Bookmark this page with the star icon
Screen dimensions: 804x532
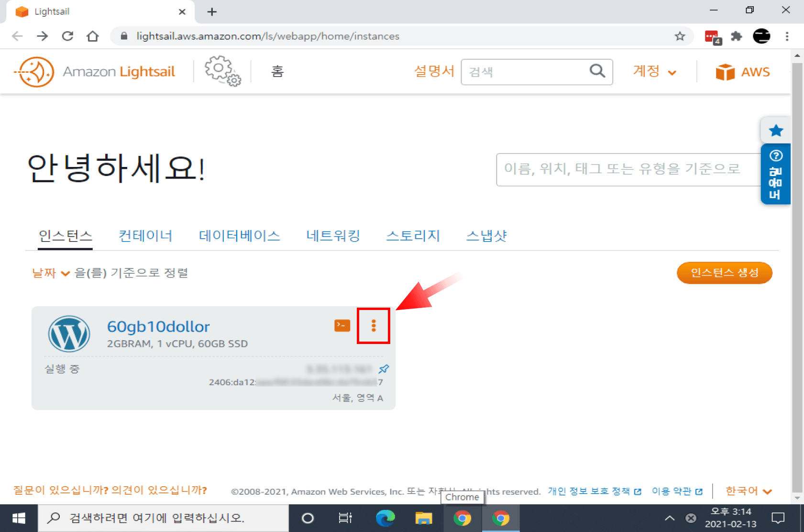[680, 36]
